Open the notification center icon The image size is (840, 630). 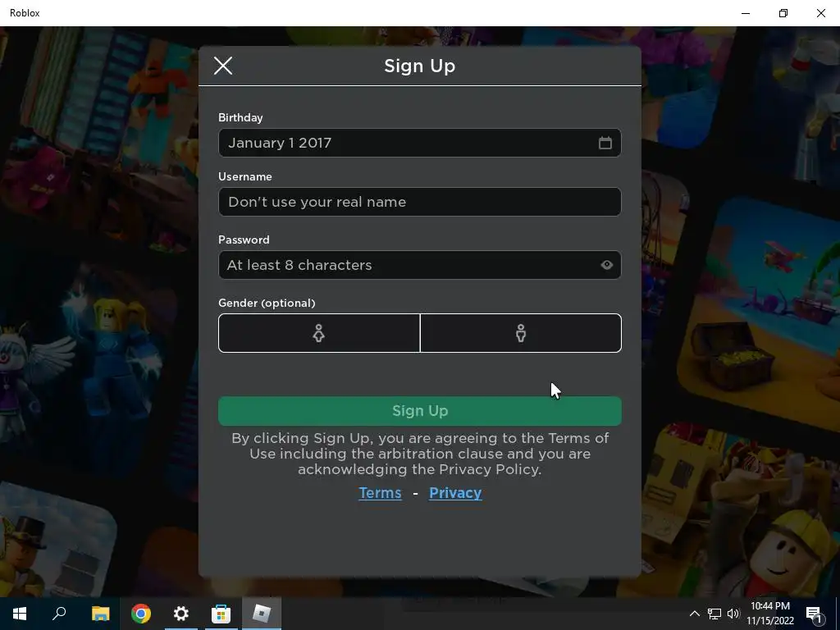[x=814, y=614]
